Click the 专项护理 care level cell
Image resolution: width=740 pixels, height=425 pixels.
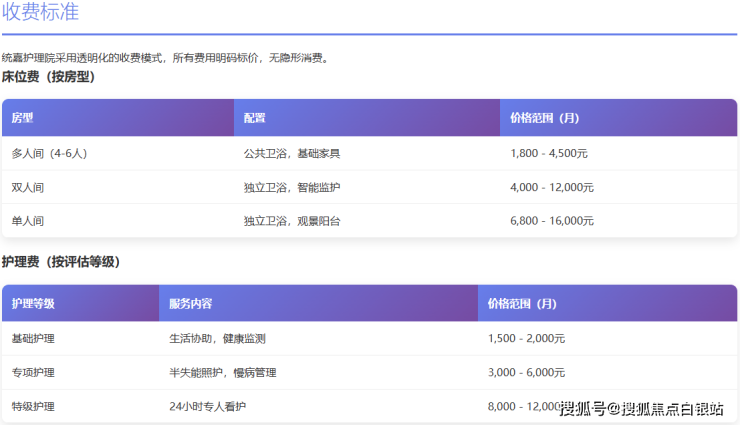pos(33,373)
